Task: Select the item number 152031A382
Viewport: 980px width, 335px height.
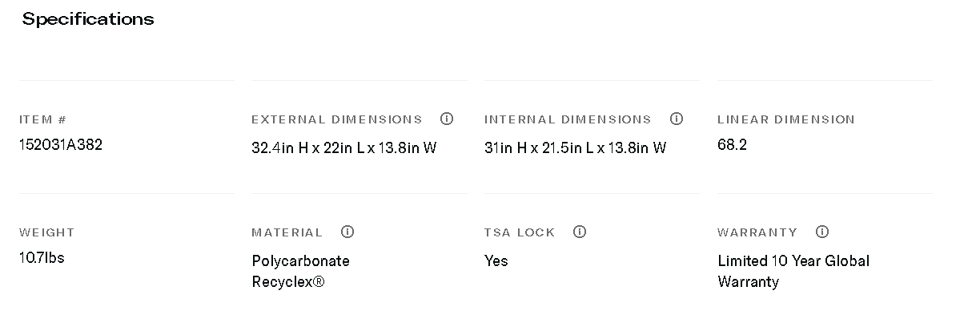Action: 61,145
